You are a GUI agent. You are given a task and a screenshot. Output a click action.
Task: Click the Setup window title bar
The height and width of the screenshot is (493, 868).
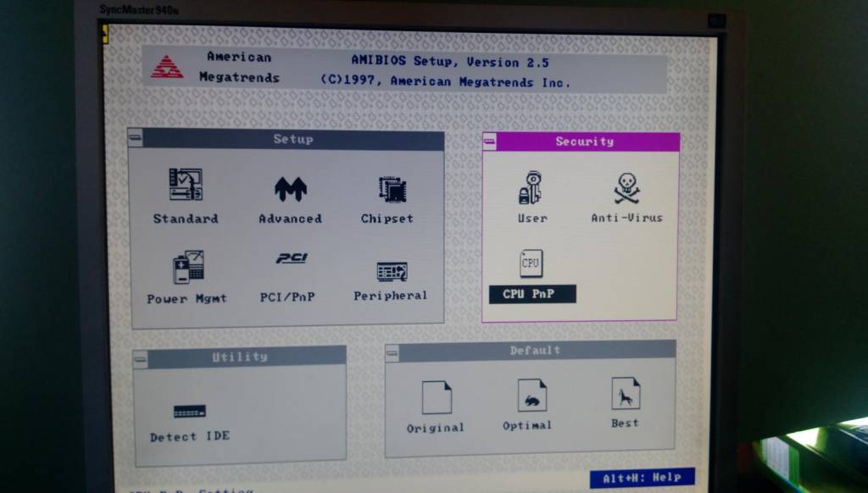tap(293, 139)
